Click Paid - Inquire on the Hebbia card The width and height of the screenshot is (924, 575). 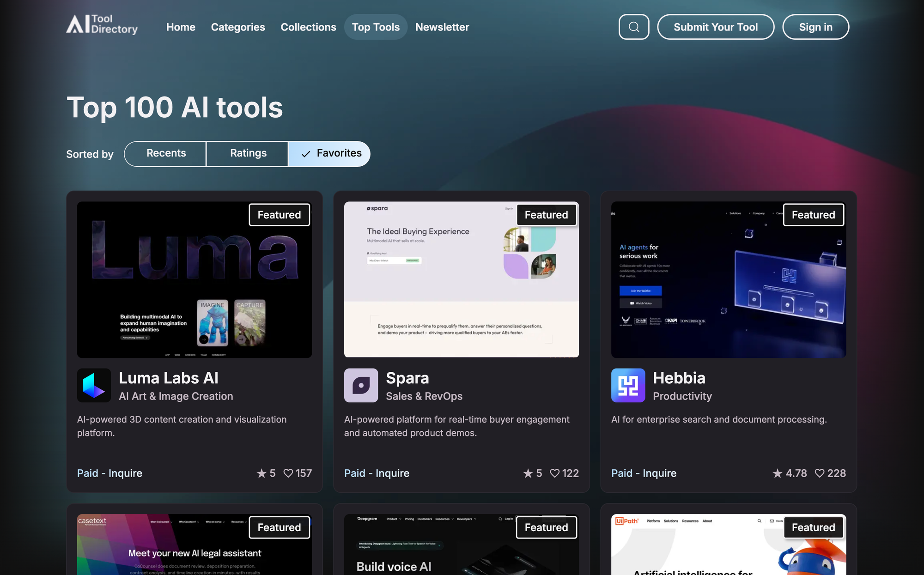(x=644, y=473)
